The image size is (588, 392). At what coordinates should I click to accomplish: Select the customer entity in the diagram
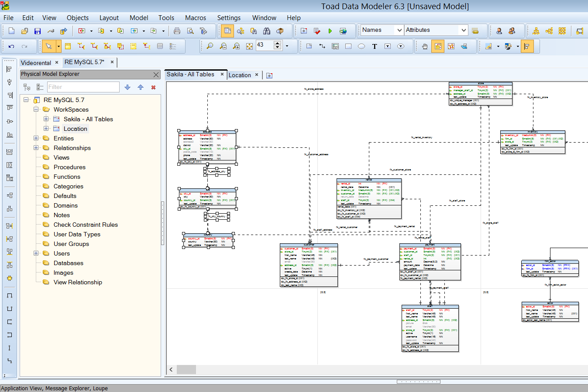pyautogui.click(x=309, y=265)
